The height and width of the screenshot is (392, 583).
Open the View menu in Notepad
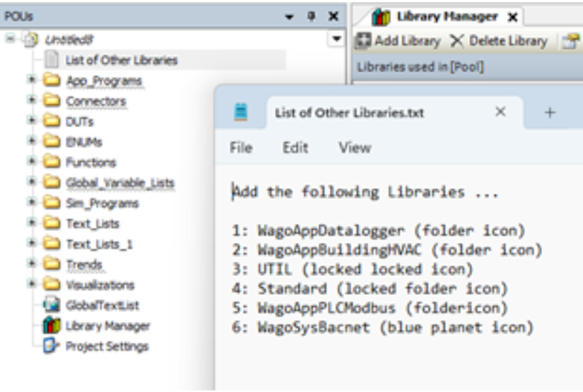[355, 146]
